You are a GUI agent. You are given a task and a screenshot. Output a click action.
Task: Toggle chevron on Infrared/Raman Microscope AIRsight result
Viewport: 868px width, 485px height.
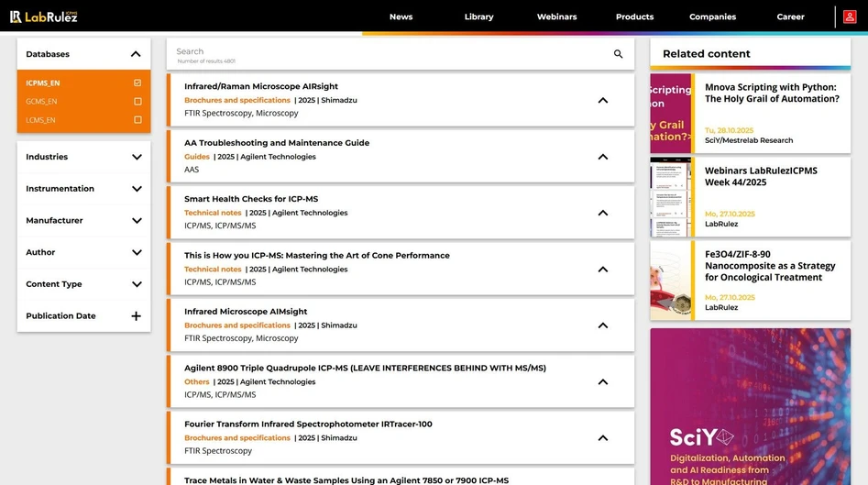(603, 100)
